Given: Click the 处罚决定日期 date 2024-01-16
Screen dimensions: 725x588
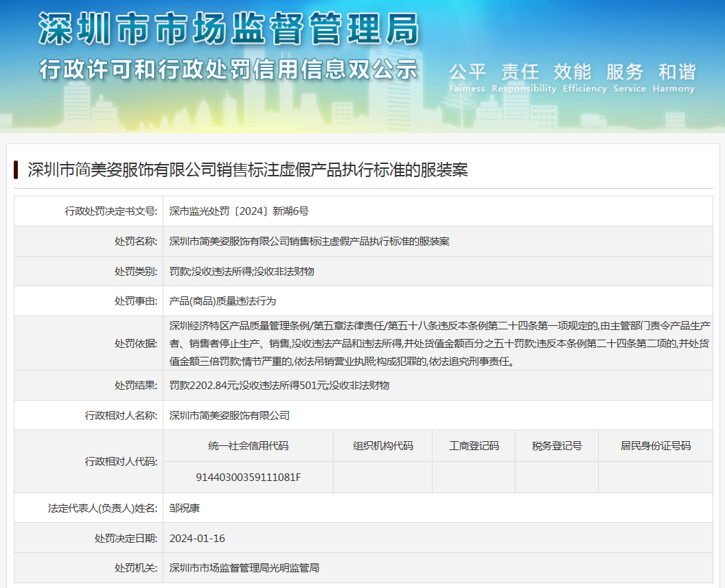Looking at the screenshot, I should [x=197, y=538].
